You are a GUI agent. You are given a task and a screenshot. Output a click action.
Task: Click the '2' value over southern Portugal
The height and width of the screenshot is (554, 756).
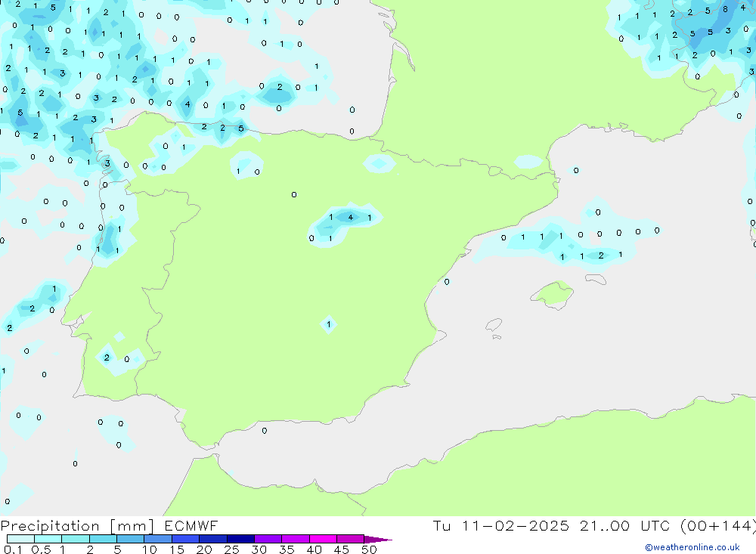coord(107,357)
